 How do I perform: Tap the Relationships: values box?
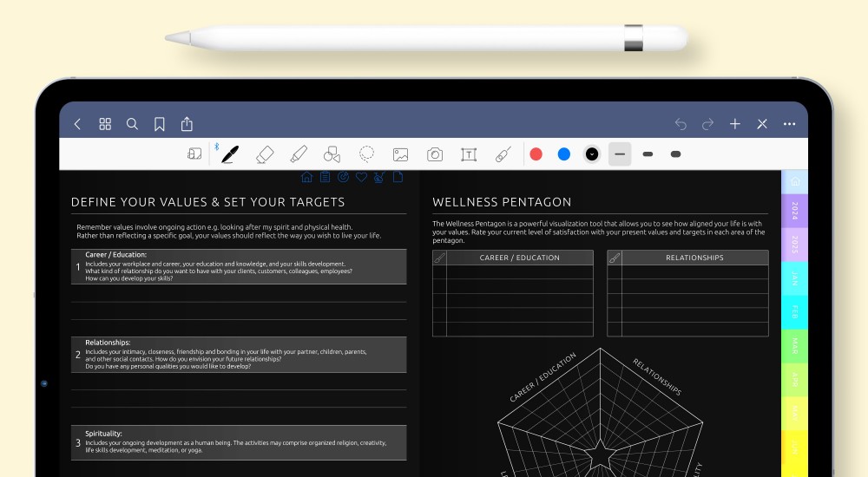[x=239, y=355]
